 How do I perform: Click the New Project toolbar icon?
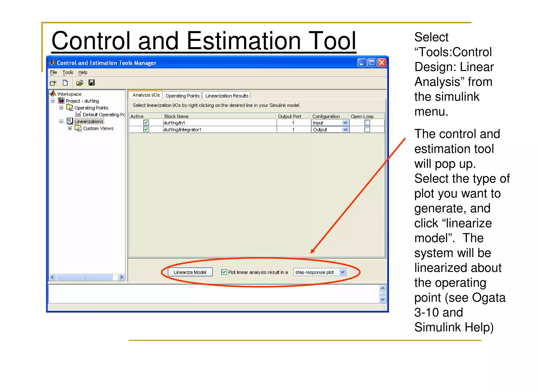(53, 83)
